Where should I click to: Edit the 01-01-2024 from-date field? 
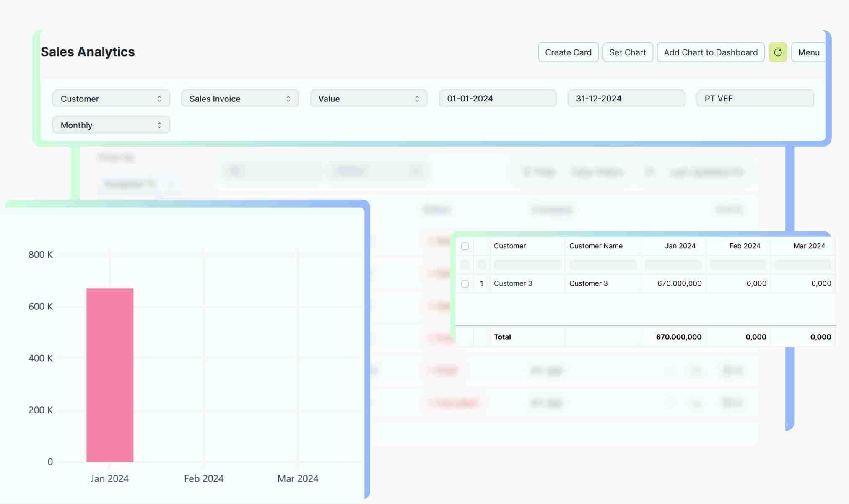[x=497, y=99]
